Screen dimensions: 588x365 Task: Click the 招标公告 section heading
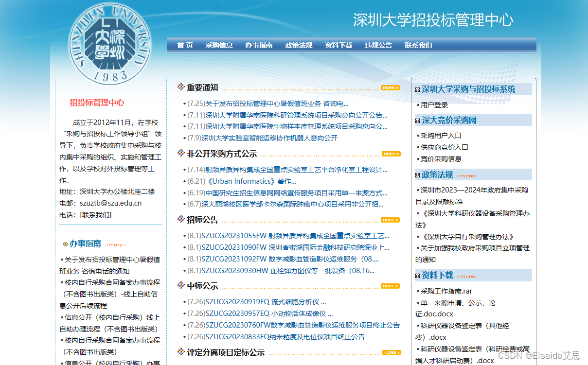click(202, 220)
